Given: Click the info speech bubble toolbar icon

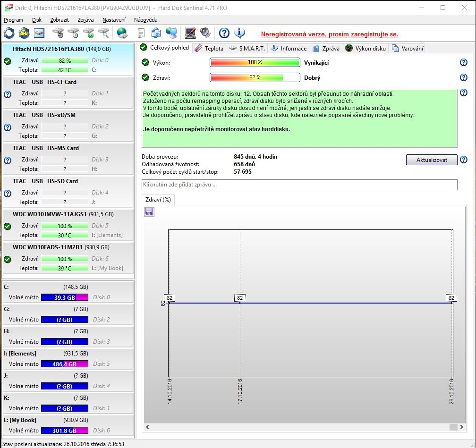Looking at the screenshot, I should point(240,33).
